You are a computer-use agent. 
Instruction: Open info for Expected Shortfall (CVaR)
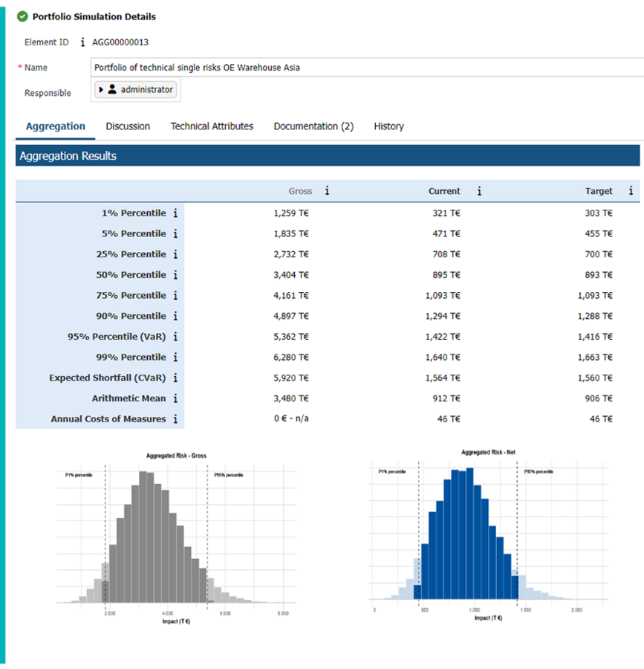[x=175, y=378]
